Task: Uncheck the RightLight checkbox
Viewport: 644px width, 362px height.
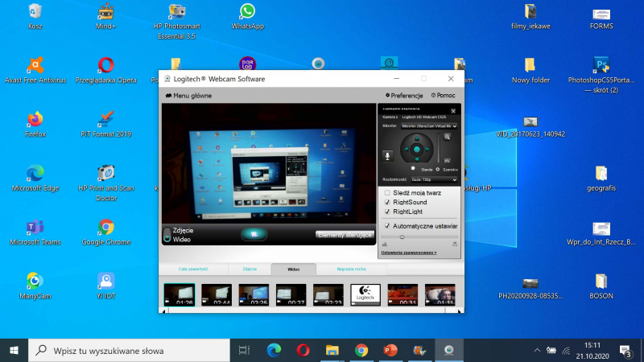Action: click(x=387, y=212)
